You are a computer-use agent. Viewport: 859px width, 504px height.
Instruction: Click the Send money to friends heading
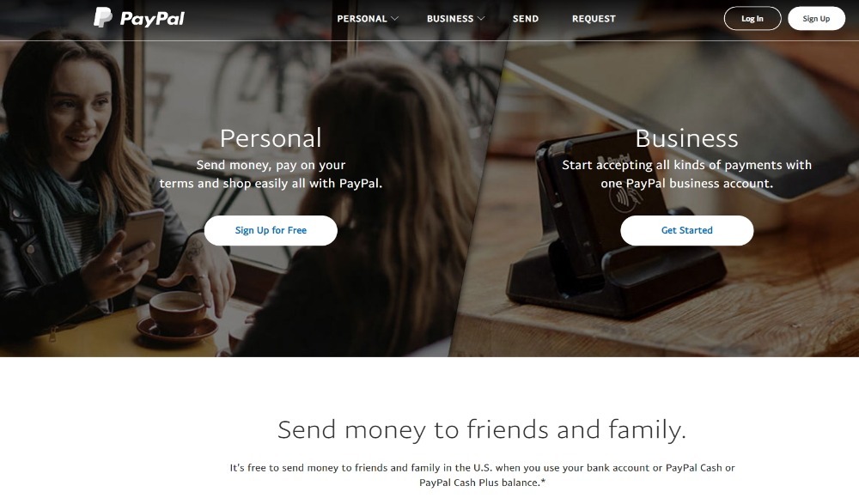click(482, 429)
